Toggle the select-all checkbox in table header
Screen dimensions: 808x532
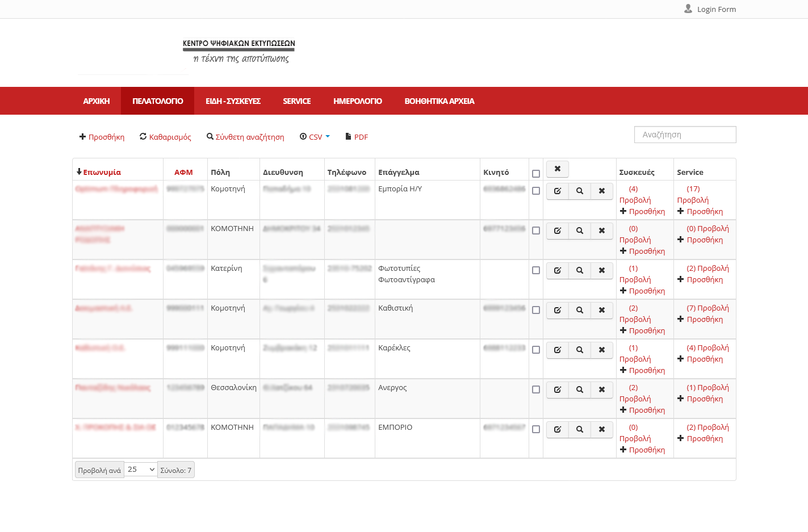[536, 174]
